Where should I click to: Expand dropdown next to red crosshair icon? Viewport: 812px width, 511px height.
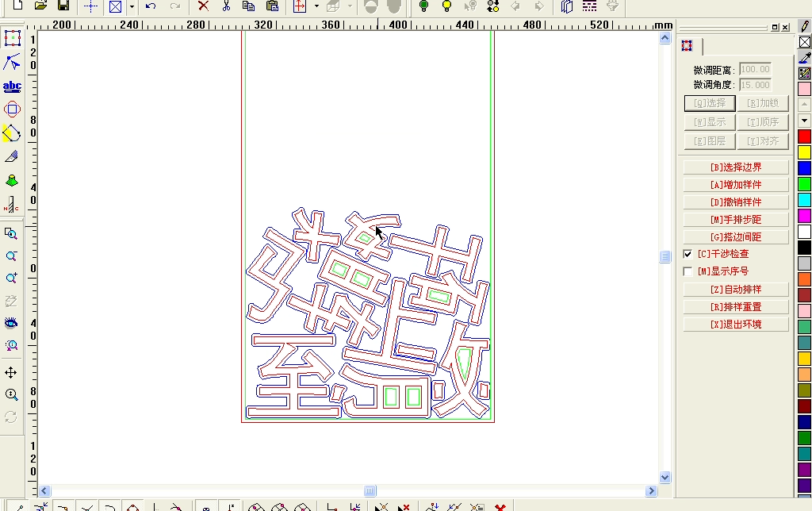tap(316, 6)
